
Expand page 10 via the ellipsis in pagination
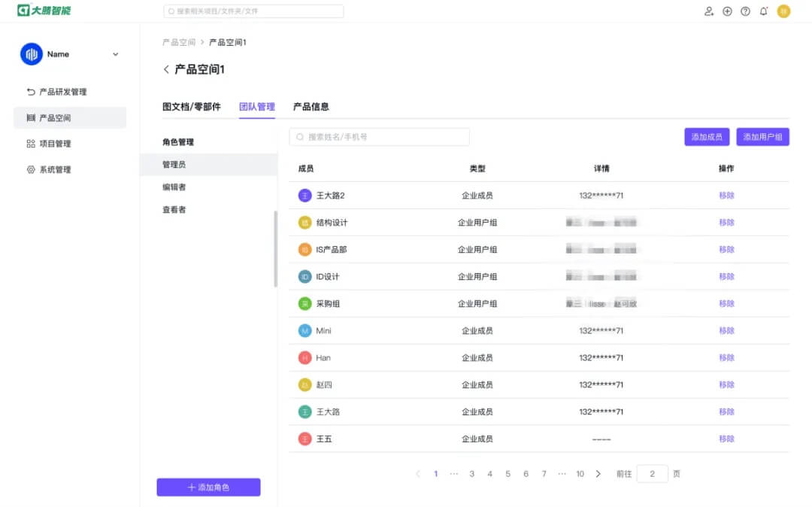click(562, 474)
